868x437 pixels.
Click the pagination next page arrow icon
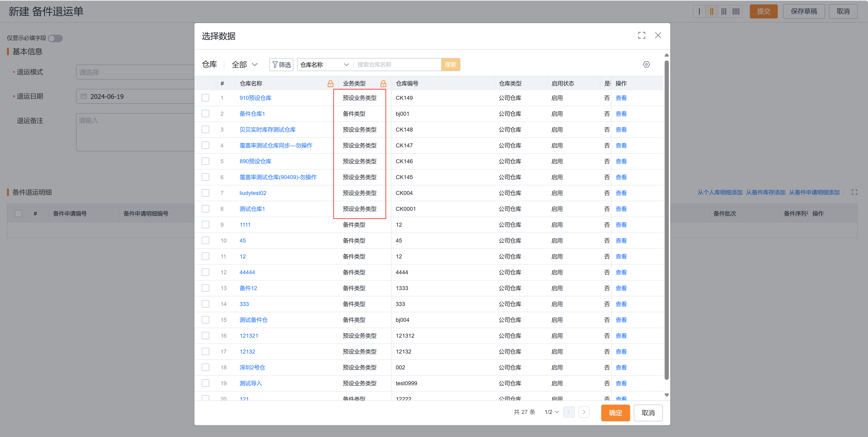(x=584, y=413)
